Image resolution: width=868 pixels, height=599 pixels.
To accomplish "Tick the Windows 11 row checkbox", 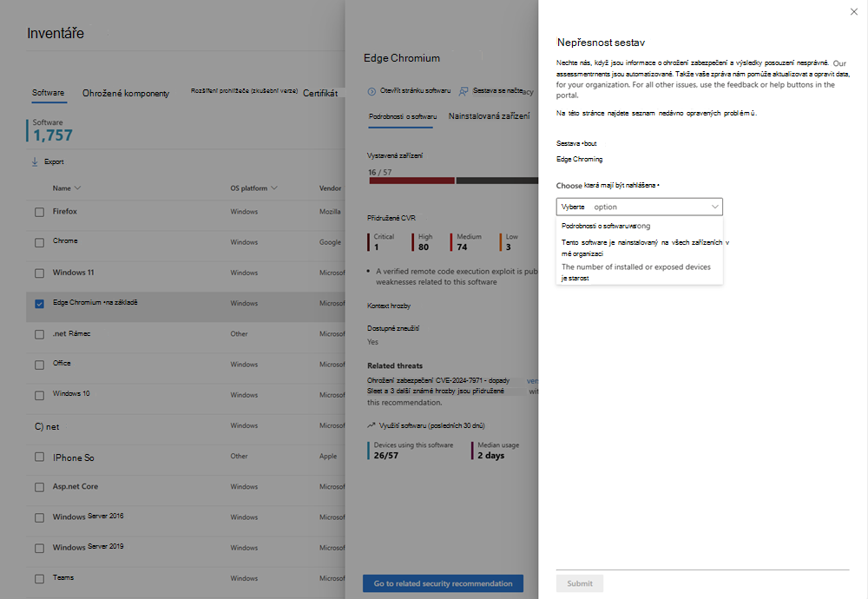I will [x=39, y=273].
